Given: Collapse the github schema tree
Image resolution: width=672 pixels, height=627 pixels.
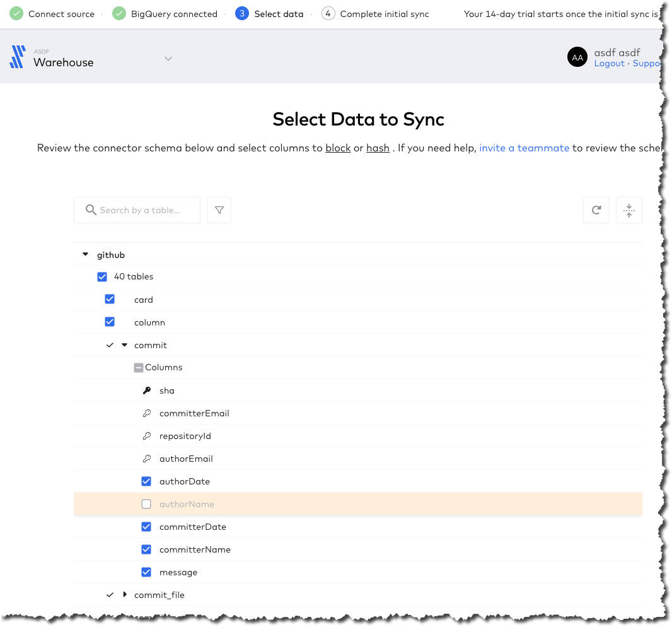Looking at the screenshot, I should pyautogui.click(x=85, y=254).
